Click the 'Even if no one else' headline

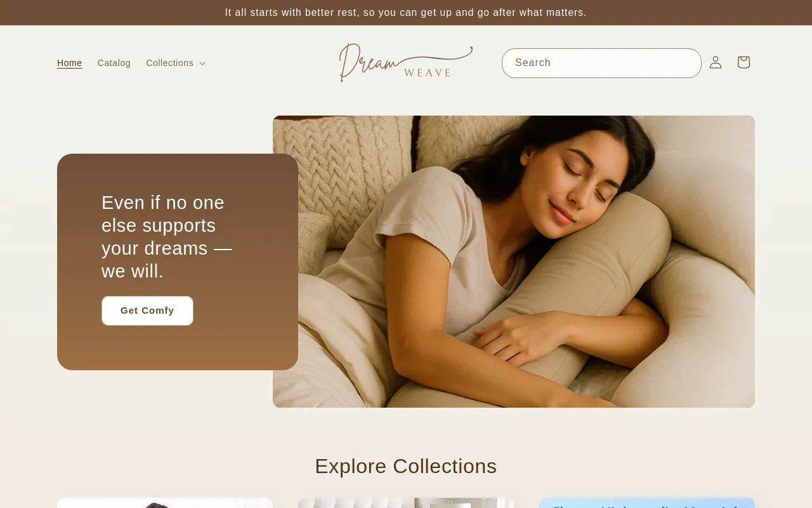pyautogui.click(x=167, y=237)
